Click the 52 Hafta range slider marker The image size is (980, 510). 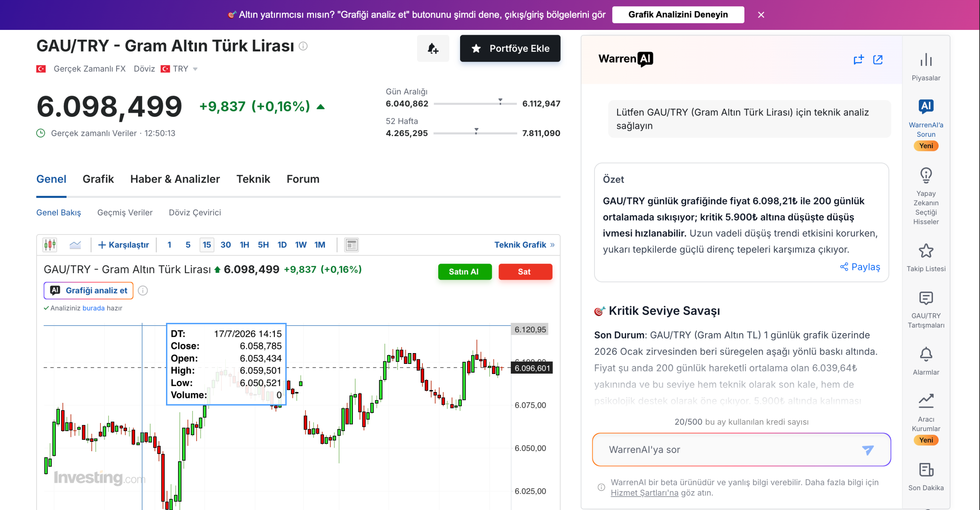[x=476, y=131]
